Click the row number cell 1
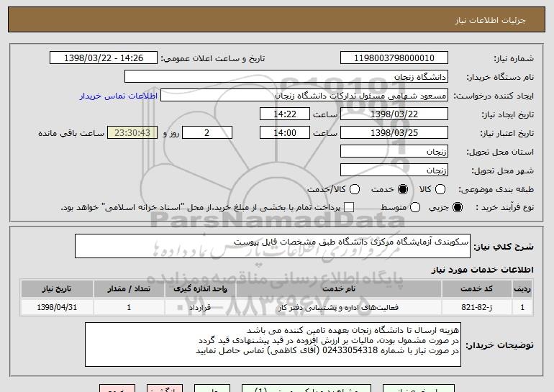Screen dimensions: 554x392 [x=522, y=307]
